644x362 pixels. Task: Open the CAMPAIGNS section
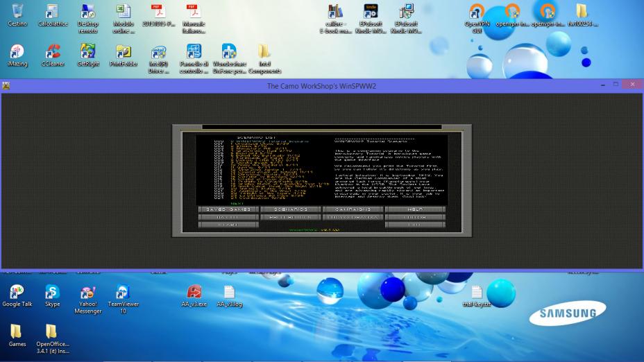tap(352, 209)
